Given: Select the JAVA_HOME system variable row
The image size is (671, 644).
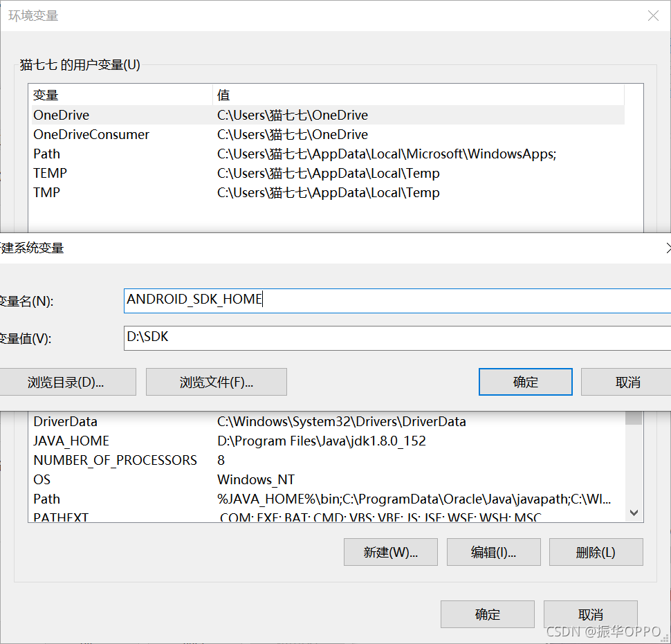Looking at the screenshot, I should click(328, 441).
